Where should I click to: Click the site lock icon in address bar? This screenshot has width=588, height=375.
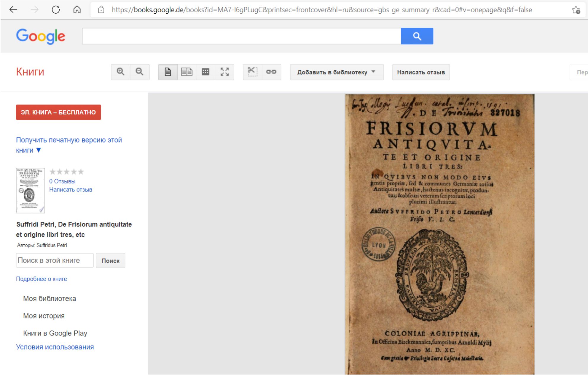pos(101,10)
